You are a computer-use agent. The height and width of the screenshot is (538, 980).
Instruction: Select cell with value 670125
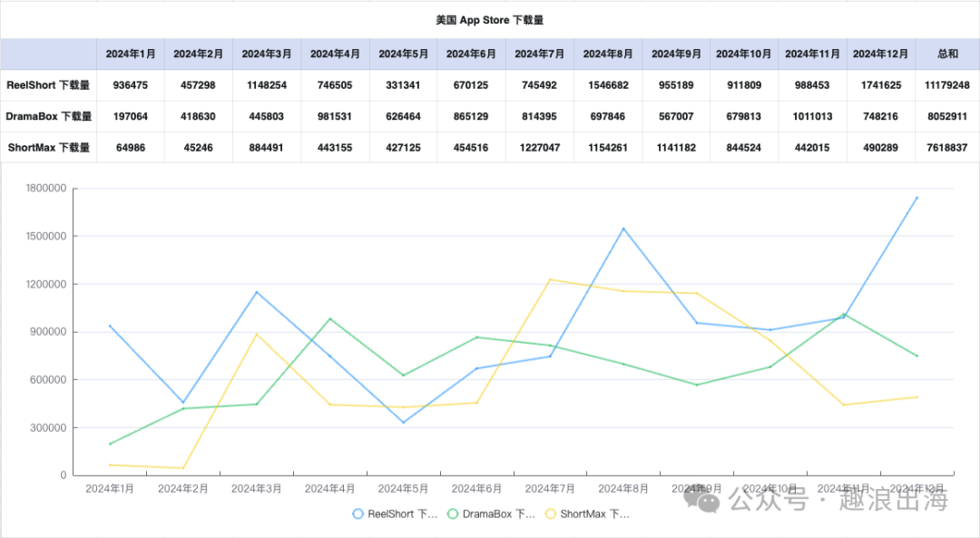point(471,85)
